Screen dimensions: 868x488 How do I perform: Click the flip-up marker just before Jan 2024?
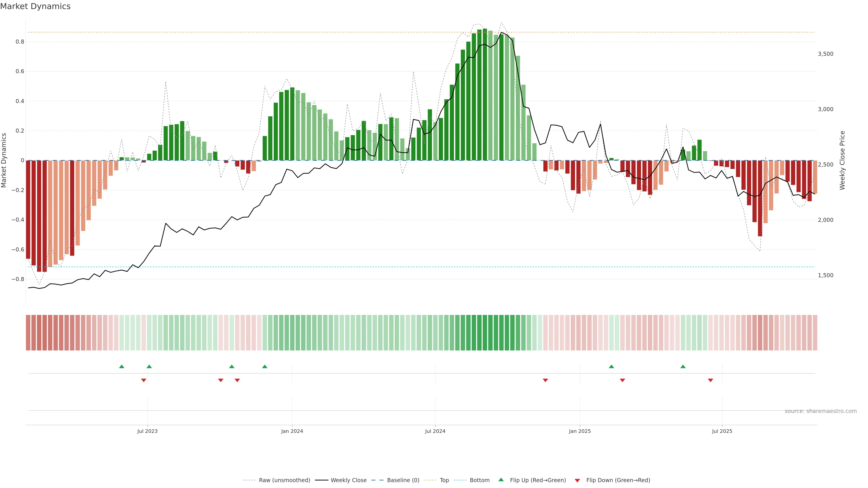click(264, 366)
